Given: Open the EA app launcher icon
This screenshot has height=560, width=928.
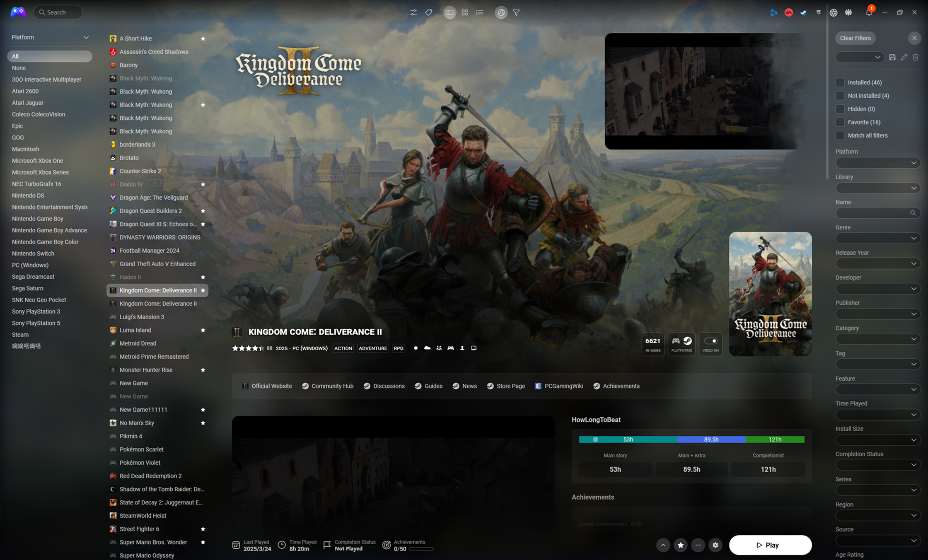Looking at the screenshot, I should pyautogui.click(x=788, y=12).
